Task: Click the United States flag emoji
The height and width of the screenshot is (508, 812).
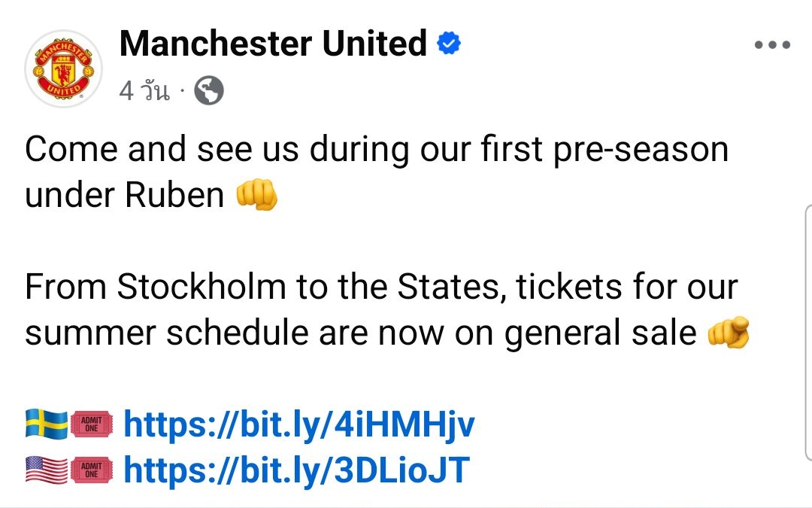Action: click(x=47, y=470)
